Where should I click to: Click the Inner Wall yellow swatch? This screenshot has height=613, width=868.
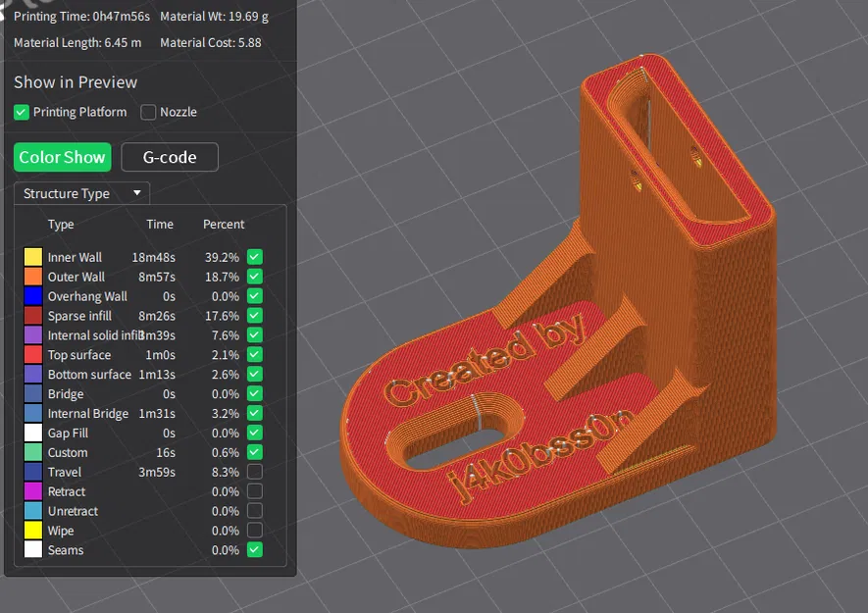pyautogui.click(x=33, y=257)
